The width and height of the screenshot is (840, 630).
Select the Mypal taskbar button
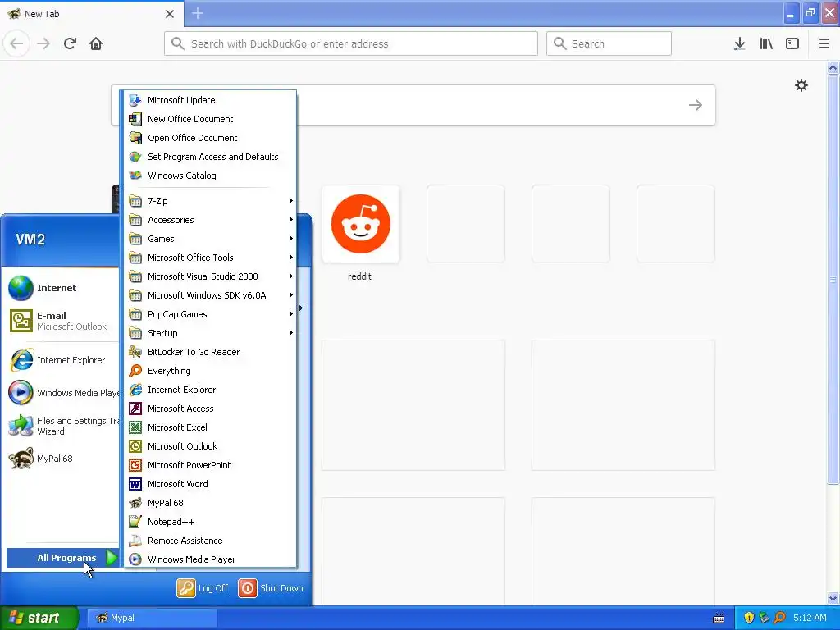152,618
